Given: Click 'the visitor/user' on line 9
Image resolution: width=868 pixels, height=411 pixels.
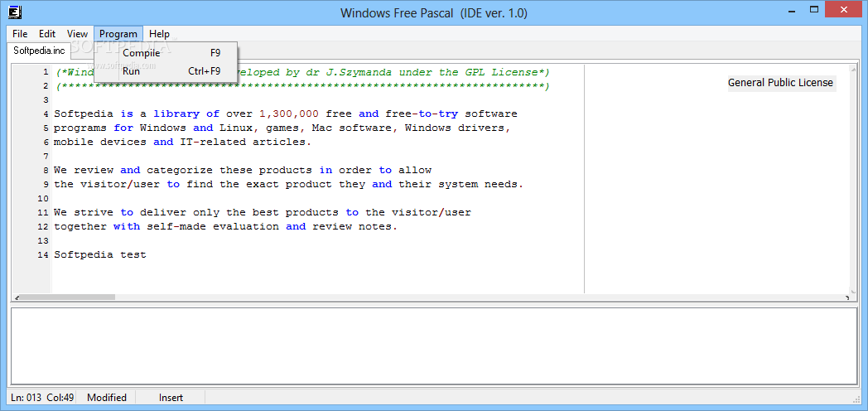Looking at the screenshot, I should pos(107,185).
